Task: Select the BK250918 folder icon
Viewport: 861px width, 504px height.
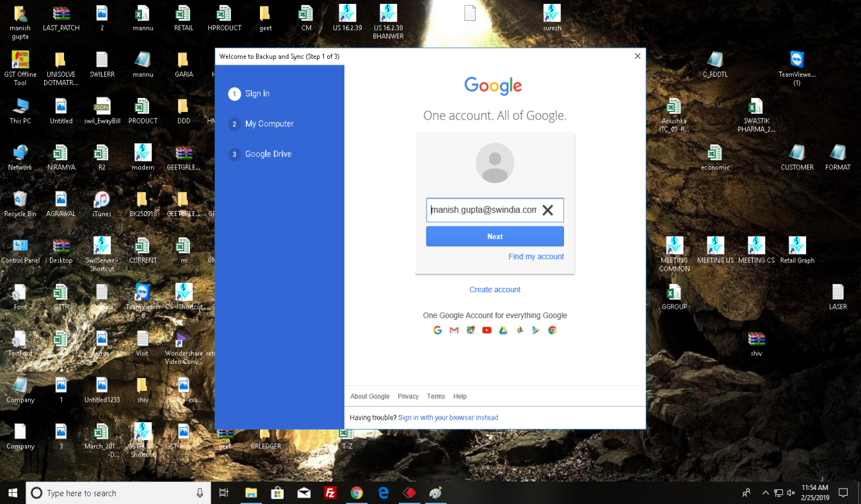Action: 143,204
